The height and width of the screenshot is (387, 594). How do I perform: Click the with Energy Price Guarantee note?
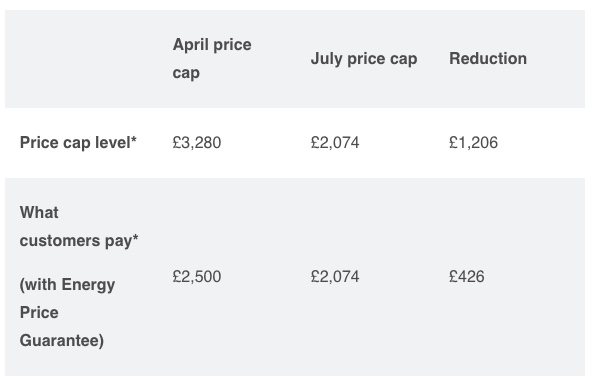tap(67, 312)
